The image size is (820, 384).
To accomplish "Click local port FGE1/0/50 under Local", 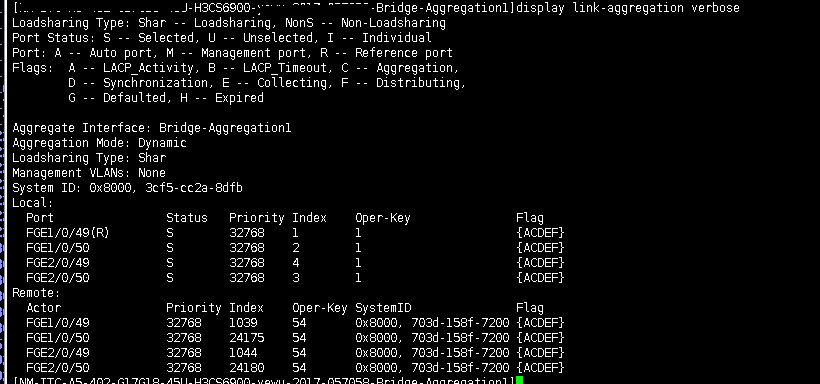I will click(x=58, y=248).
